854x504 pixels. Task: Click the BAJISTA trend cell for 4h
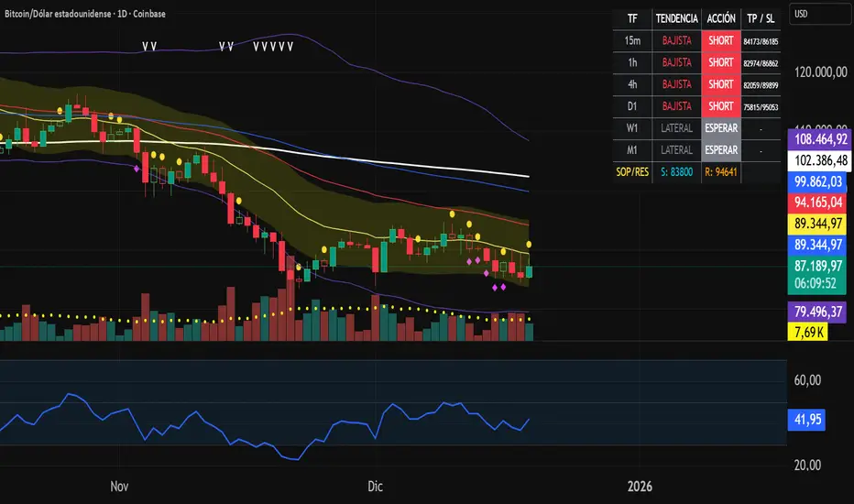click(x=676, y=84)
